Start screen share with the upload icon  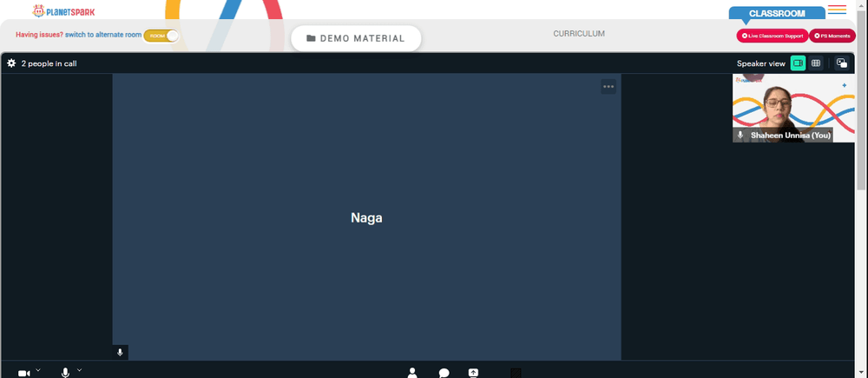[x=473, y=373]
